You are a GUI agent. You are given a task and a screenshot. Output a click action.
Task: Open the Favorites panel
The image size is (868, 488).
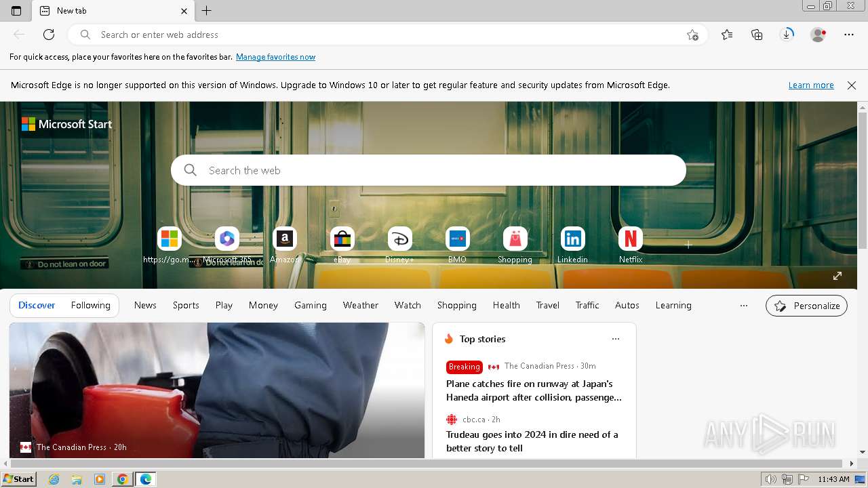727,35
